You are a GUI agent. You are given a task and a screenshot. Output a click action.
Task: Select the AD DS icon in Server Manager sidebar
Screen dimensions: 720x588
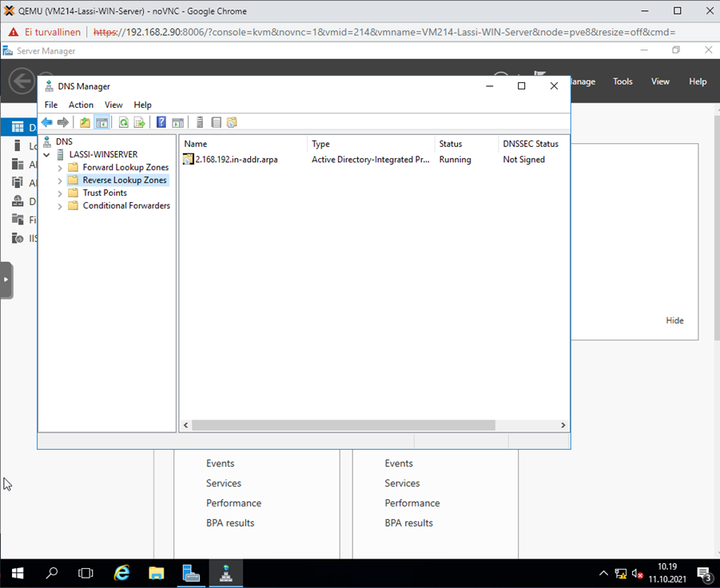point(18,182)
